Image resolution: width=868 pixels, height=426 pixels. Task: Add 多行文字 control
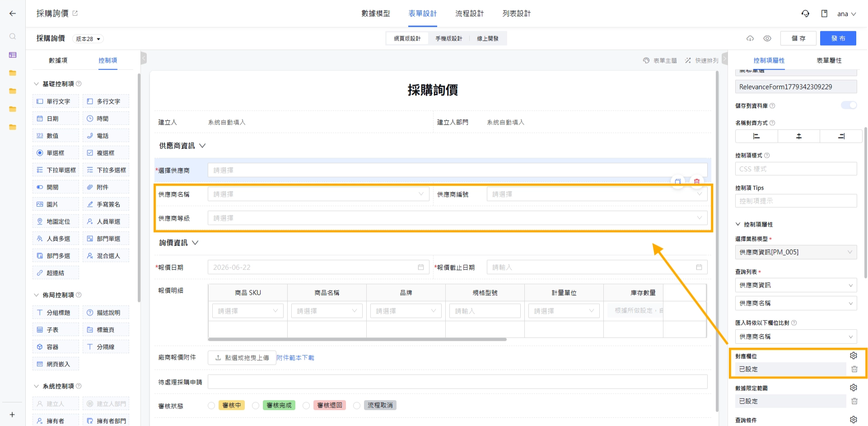pyautogui.click(x=106, y=102)
